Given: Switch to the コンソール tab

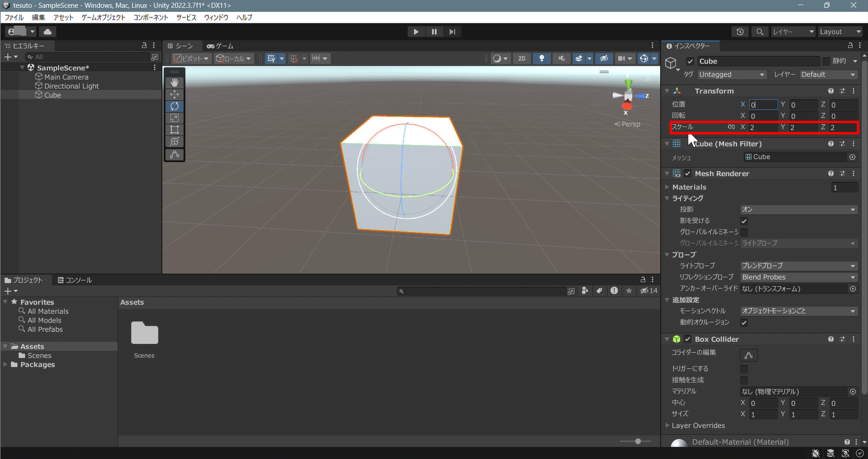Looking at the screenshot, I should click(74, 280).
